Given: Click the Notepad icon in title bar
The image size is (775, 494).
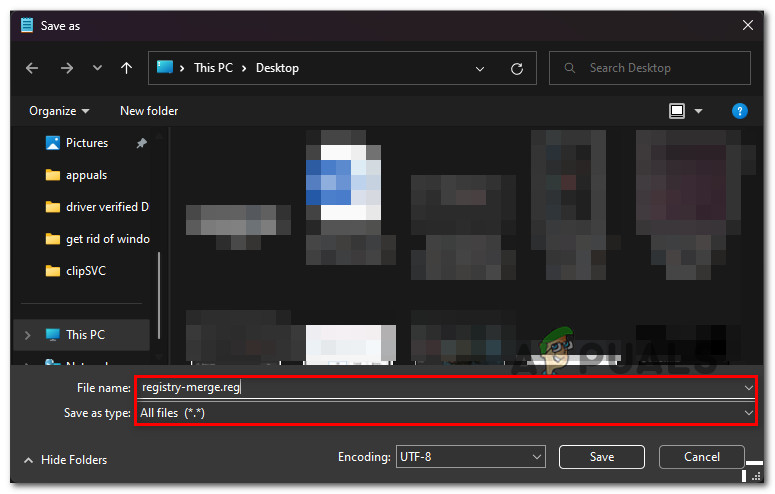Looking at the screenshot, I should coord(27,25).
